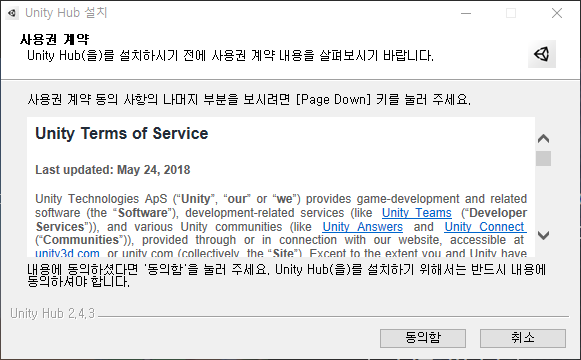Viewport: 581px width, 360px height.
Task: Open the Unity Teams link
Action: tap(417, 213)
